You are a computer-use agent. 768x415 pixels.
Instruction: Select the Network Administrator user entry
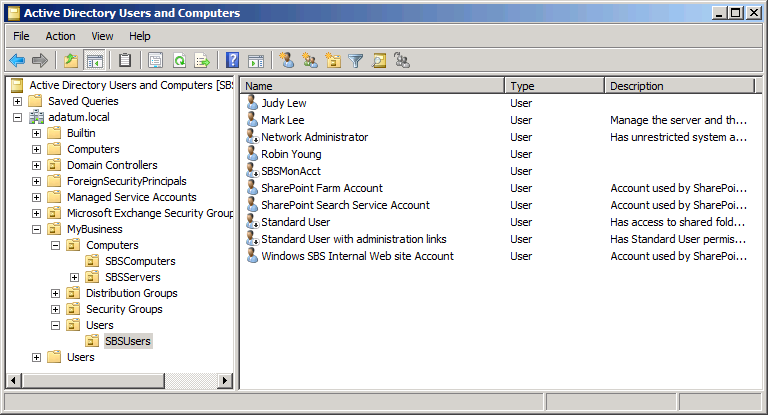click(x=314, y=137)
